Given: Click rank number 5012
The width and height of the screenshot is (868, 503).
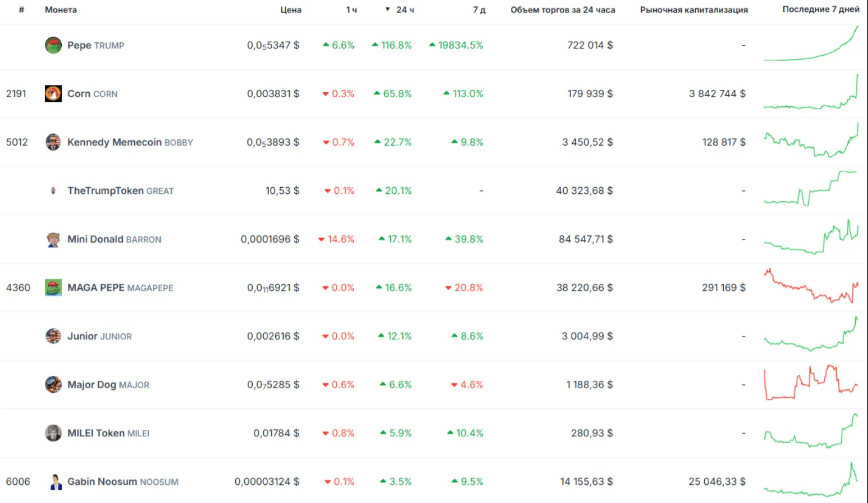Looking at the screenshot, I should pyautogui.click(x=17, y=142).
